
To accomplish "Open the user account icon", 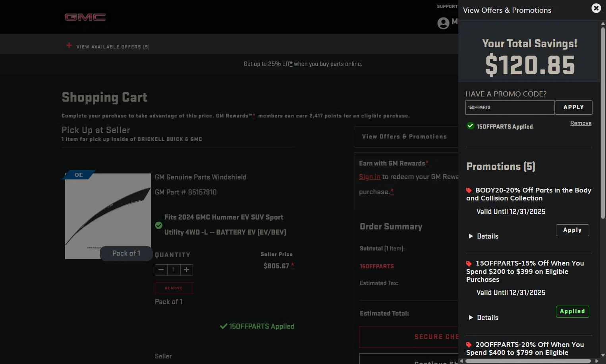I will 443,23.
